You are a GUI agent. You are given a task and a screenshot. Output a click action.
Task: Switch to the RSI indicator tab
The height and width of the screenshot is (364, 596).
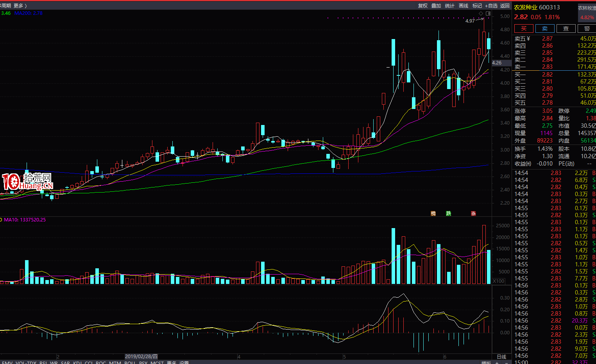point(43,363)
